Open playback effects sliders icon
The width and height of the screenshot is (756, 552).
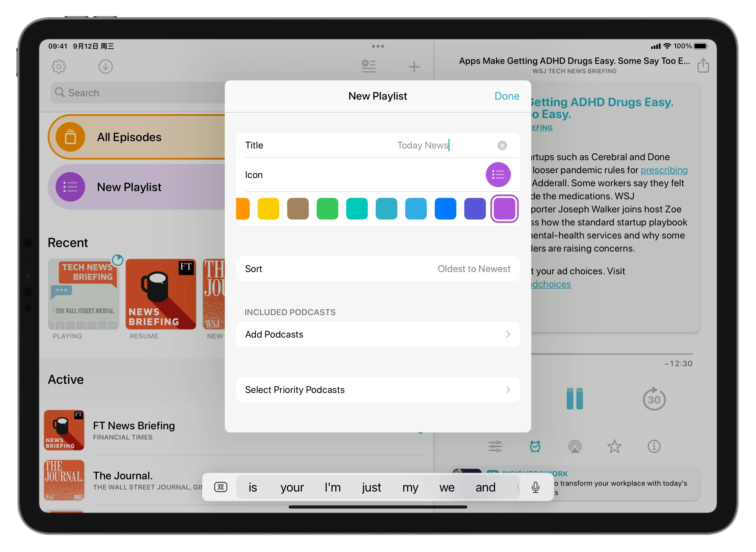click(x=495, y=446)
